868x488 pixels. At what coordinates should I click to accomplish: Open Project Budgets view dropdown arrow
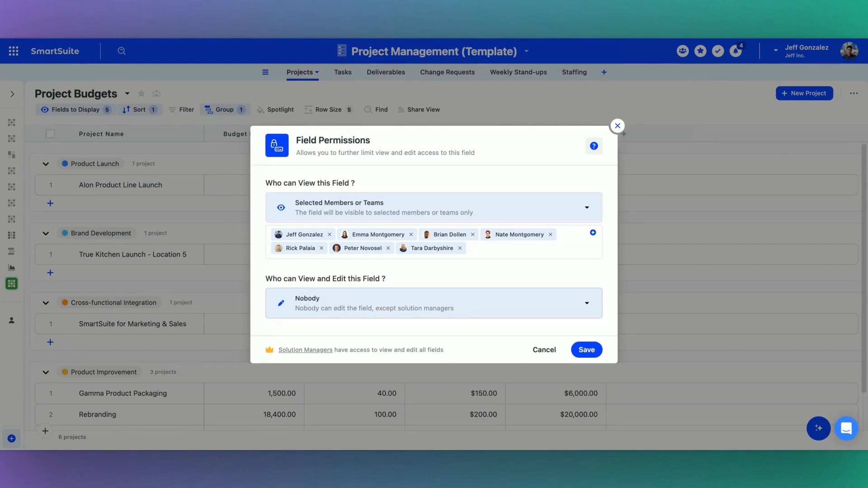click(x=127, y=94)
